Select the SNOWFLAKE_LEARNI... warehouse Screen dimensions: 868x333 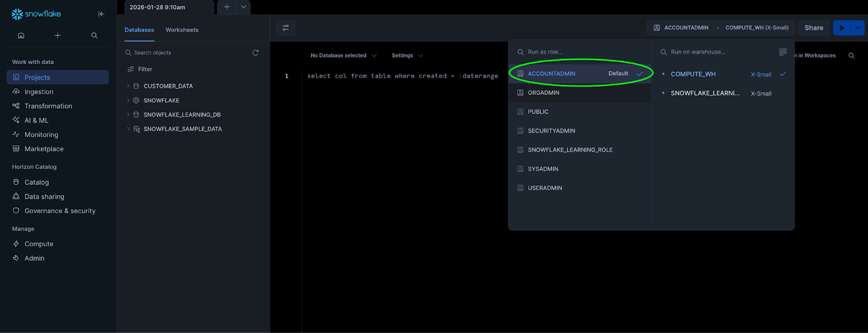pyautogui.click(x=723, y=93)
